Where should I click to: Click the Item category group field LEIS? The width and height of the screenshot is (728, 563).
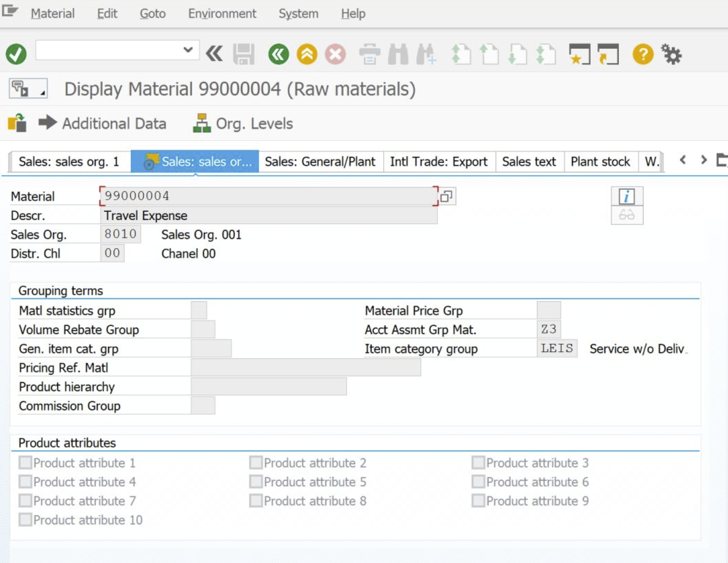pyautogui.click(x=557, y=348)
